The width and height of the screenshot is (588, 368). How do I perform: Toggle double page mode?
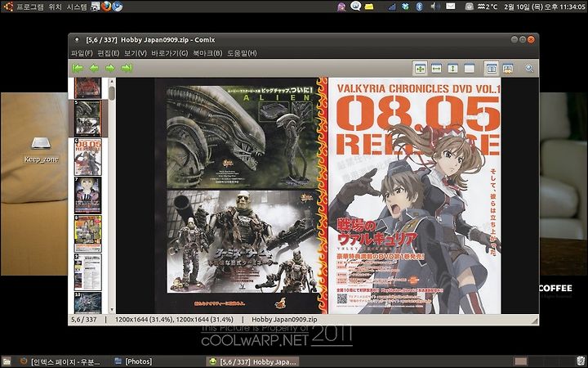click(492, 69)
